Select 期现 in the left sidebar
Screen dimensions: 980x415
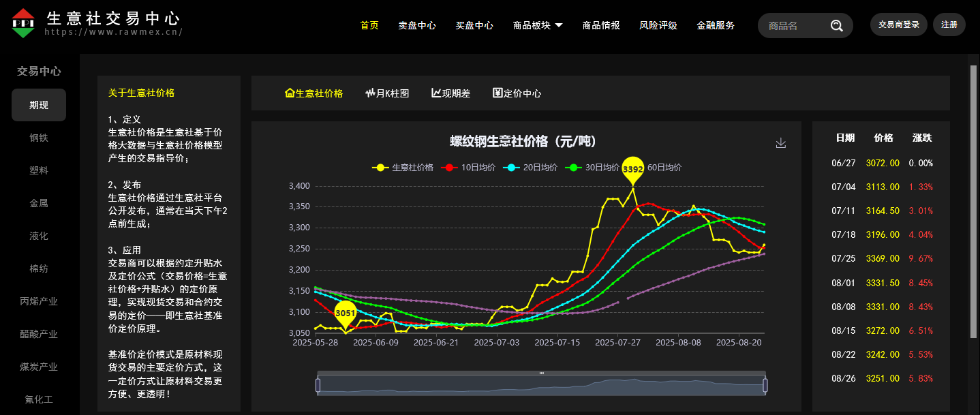[39, 105]
